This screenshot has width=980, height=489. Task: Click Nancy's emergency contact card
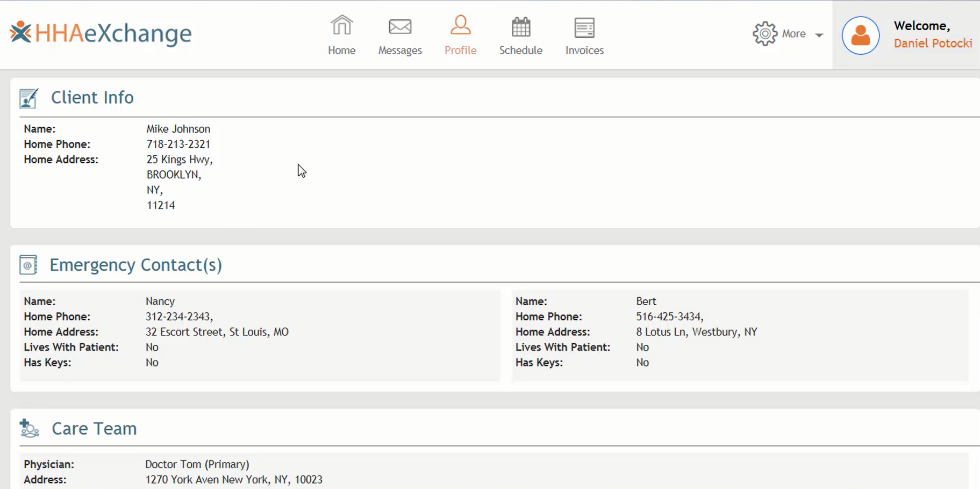coord(260,335)
